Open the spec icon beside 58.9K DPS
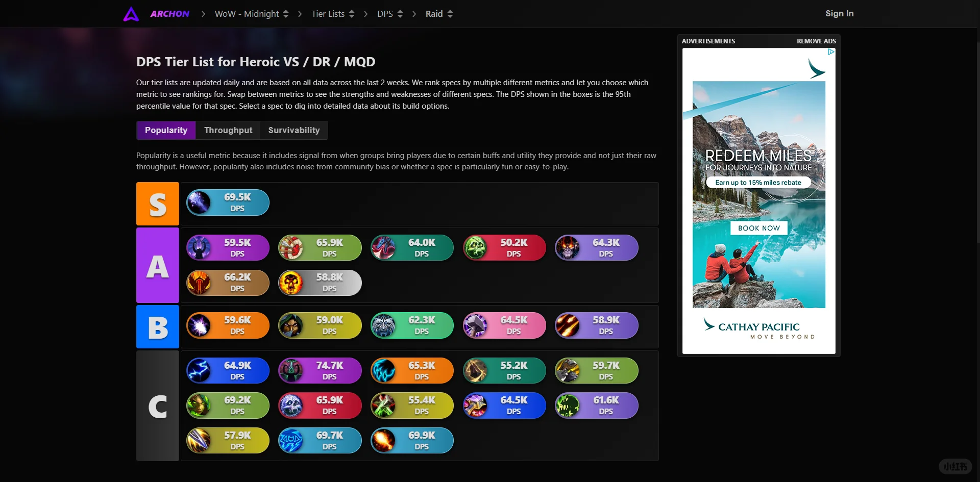Screen dimensions: 980x482 [x=568, y=325]
